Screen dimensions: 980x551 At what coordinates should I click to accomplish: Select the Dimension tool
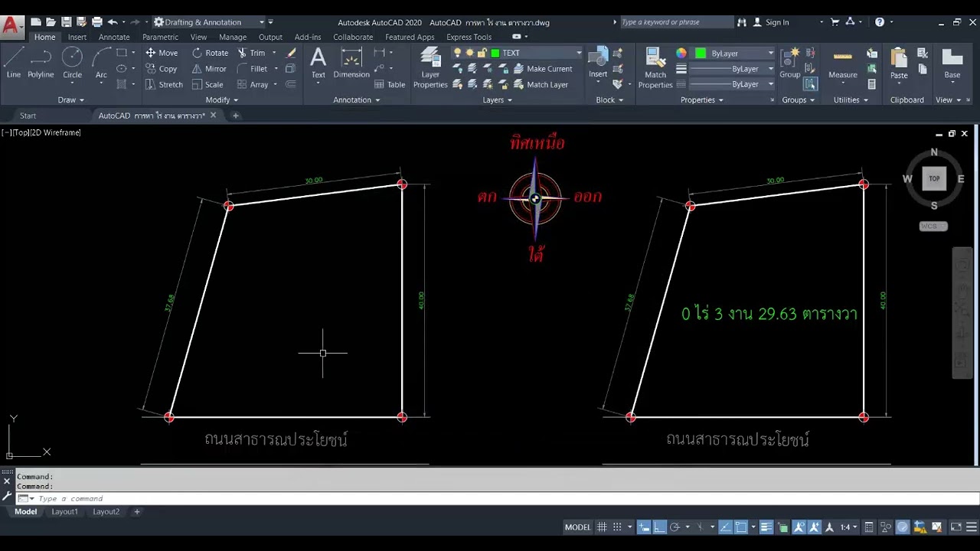point(351,63)
